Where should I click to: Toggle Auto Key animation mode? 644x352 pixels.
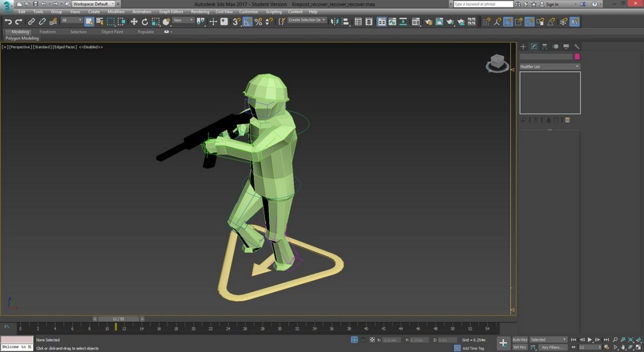pyautogui.click(x=520, y=340)
